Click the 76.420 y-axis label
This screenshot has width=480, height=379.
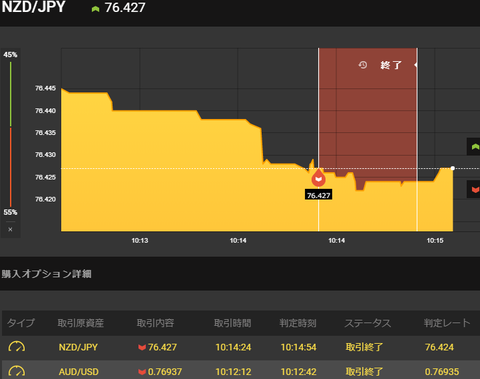pos(45,199)
